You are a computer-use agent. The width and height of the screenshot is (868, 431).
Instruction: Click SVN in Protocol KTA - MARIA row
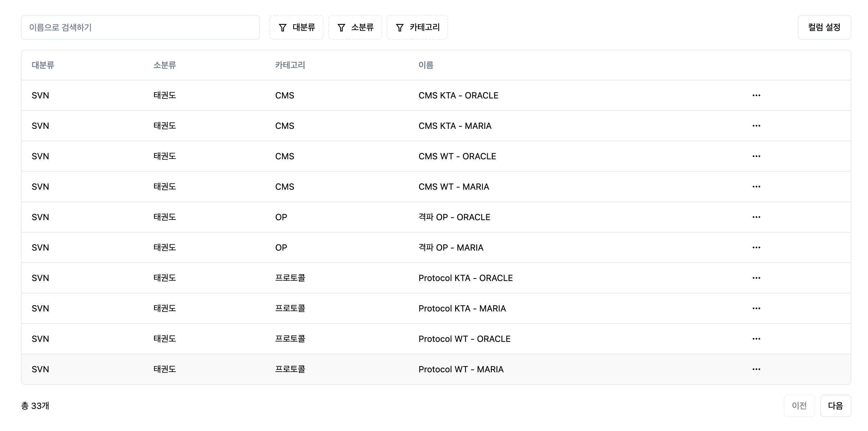40,308
